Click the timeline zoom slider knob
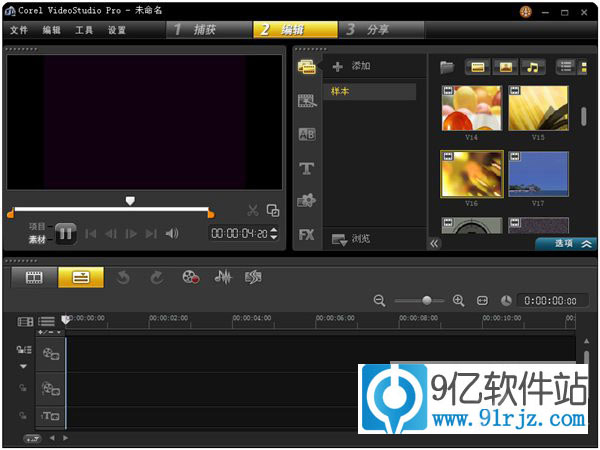600x450 pixels. tap(427, 300)
